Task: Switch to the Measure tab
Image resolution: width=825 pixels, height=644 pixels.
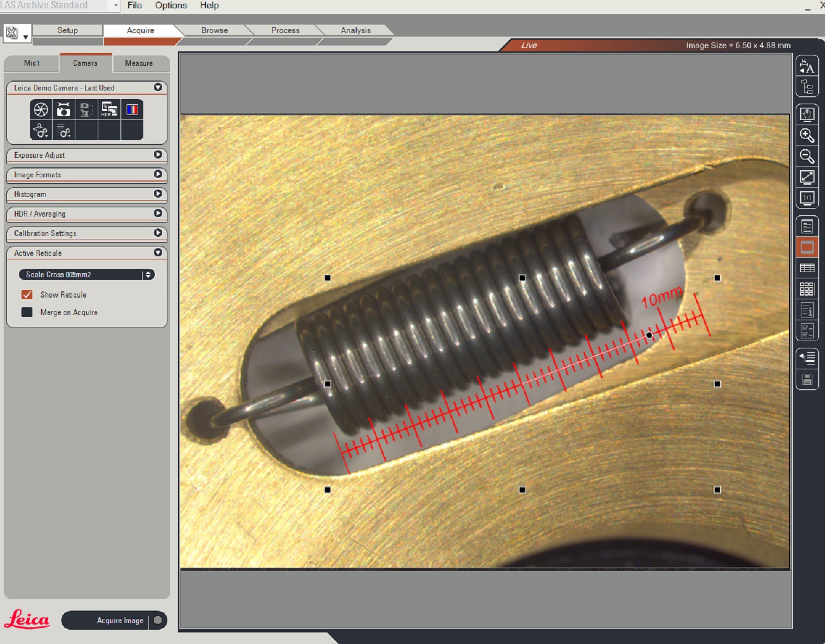Action: [x=139, y=63]
